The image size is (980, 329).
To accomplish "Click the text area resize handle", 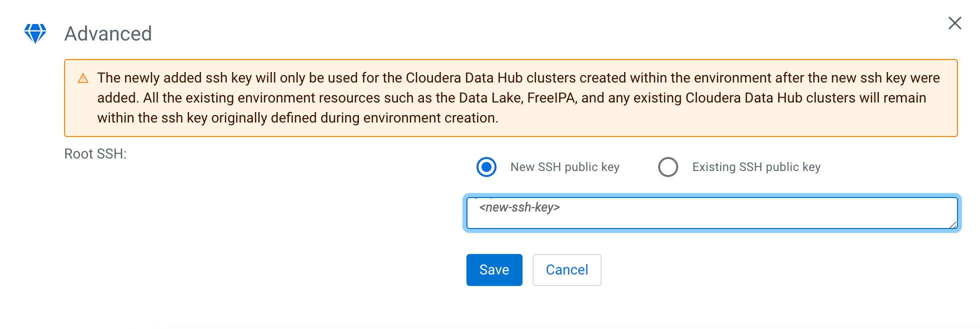I will tap(952, 225).
